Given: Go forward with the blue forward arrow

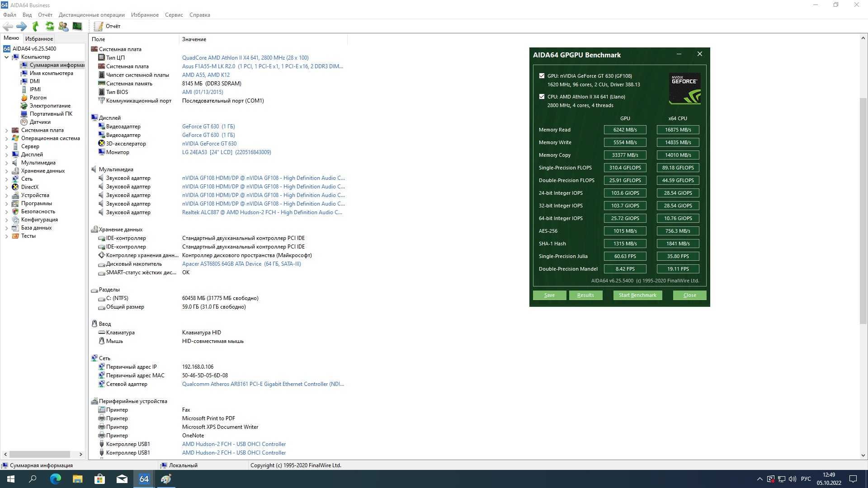Looking at the screenshot, I should [21, 26].
